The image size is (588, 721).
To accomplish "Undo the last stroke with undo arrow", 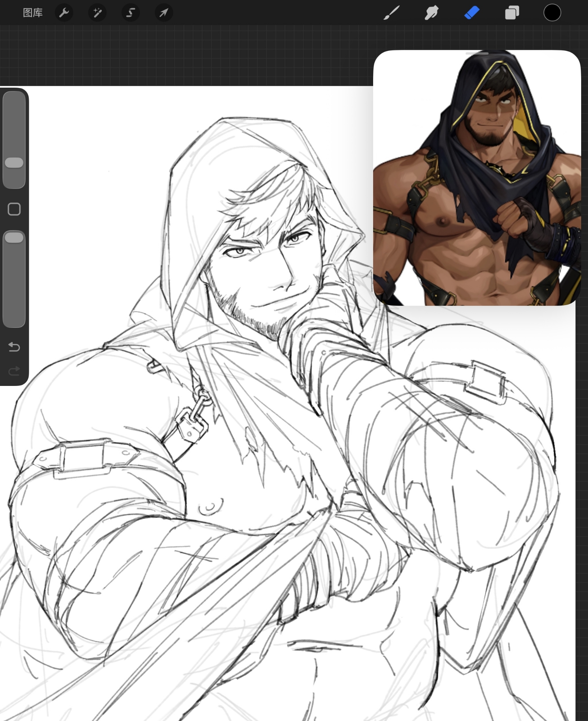I will click(x=14, y=347).
